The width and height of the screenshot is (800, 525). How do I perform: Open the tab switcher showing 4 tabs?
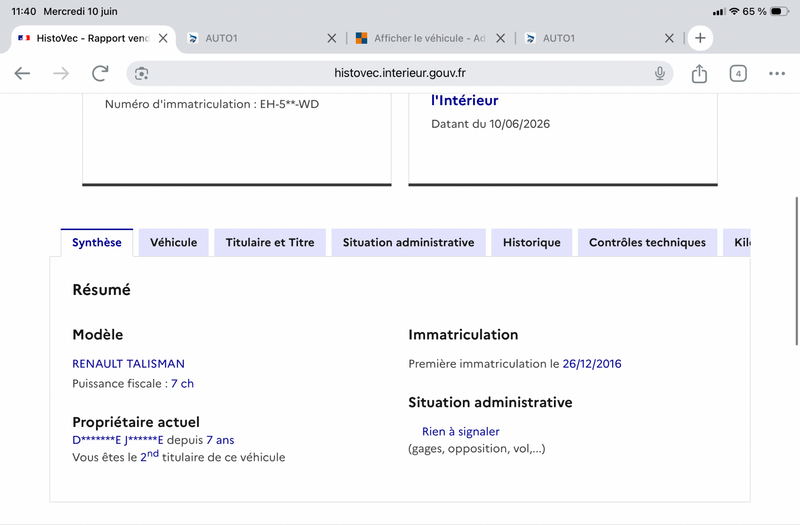click(x=738, y=73)
